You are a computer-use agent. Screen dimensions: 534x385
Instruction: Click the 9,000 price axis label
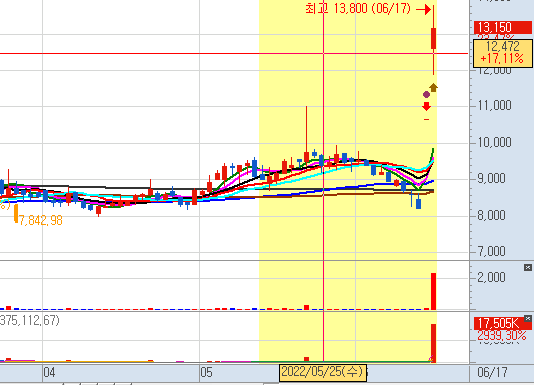(x=491, y=178)
